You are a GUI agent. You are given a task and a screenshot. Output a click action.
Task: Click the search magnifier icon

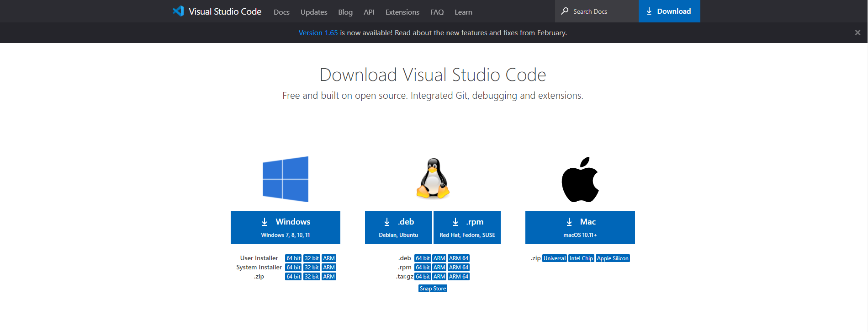point(565,11)
